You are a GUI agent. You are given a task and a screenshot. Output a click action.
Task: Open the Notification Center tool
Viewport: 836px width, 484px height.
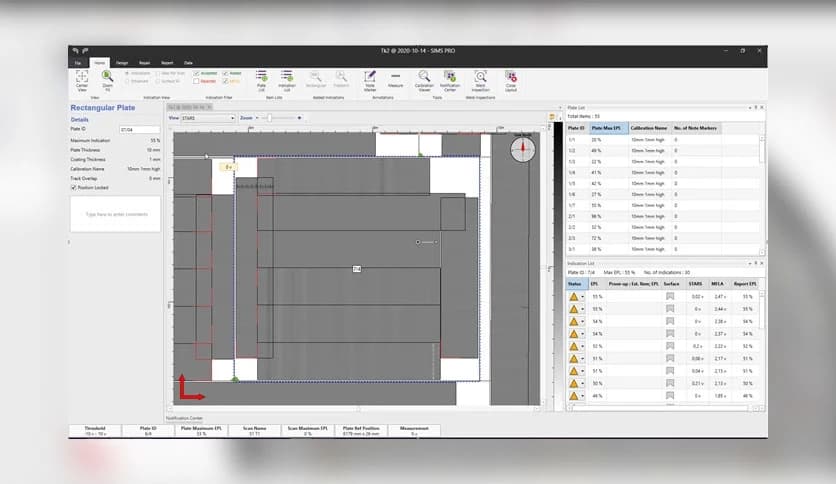pyautogui.click(x=450, y=76)
